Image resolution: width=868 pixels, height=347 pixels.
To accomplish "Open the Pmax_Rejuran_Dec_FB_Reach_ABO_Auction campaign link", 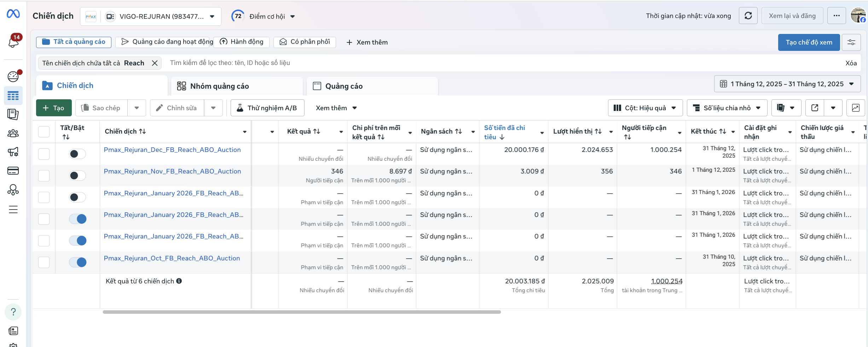I will [172, 150].
